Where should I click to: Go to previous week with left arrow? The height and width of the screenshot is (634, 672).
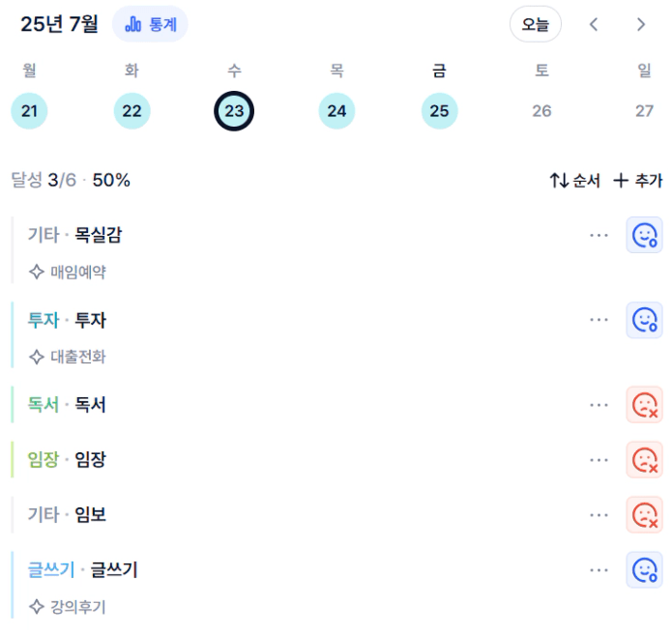594,24
